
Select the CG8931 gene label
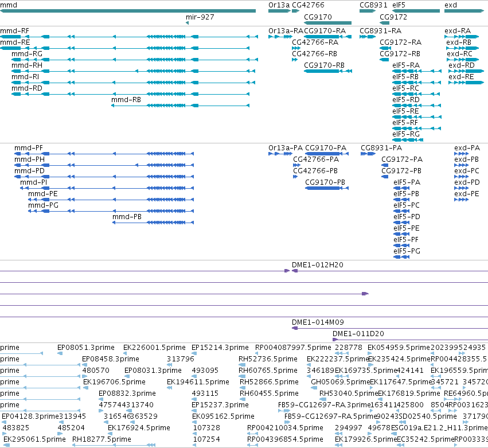(x=373, y=5)
